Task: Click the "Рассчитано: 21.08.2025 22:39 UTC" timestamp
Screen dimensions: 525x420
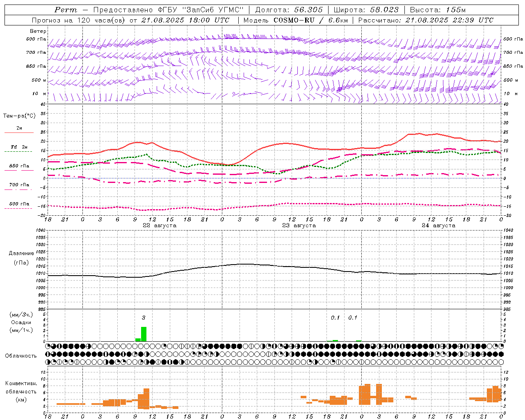Action: (x=426, y=20)
